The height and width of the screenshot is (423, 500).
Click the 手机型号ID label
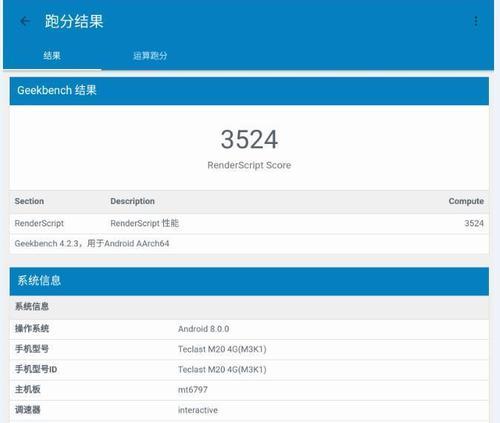point(36,369)
